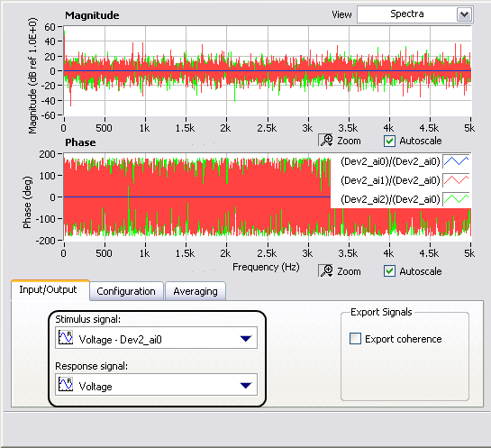Expand the Stimulus signal dropdown arrow

246,338
